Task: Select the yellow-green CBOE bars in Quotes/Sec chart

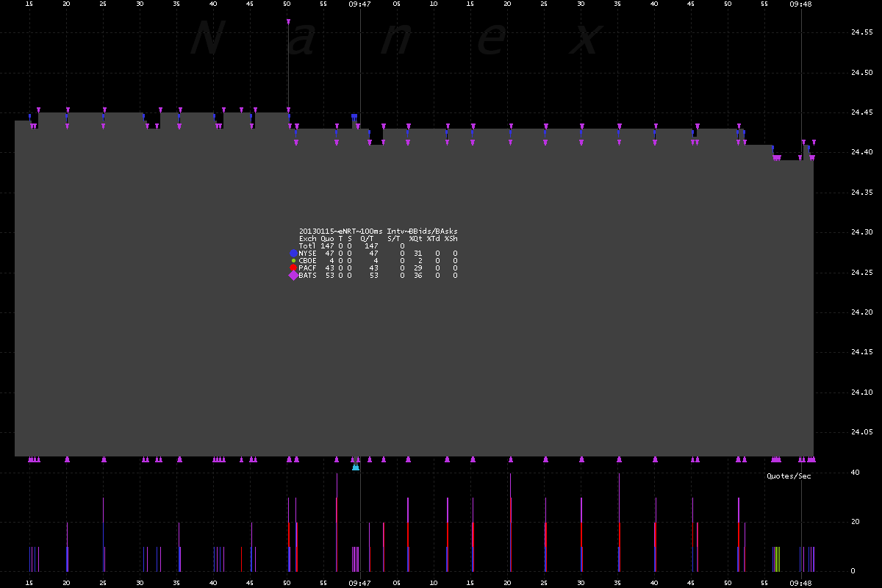Action: (777, 559)
